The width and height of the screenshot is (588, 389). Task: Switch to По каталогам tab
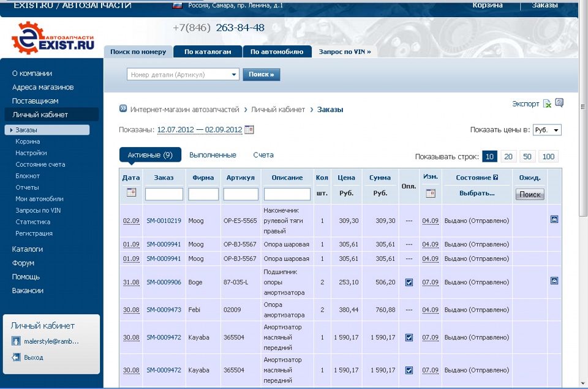208,52
